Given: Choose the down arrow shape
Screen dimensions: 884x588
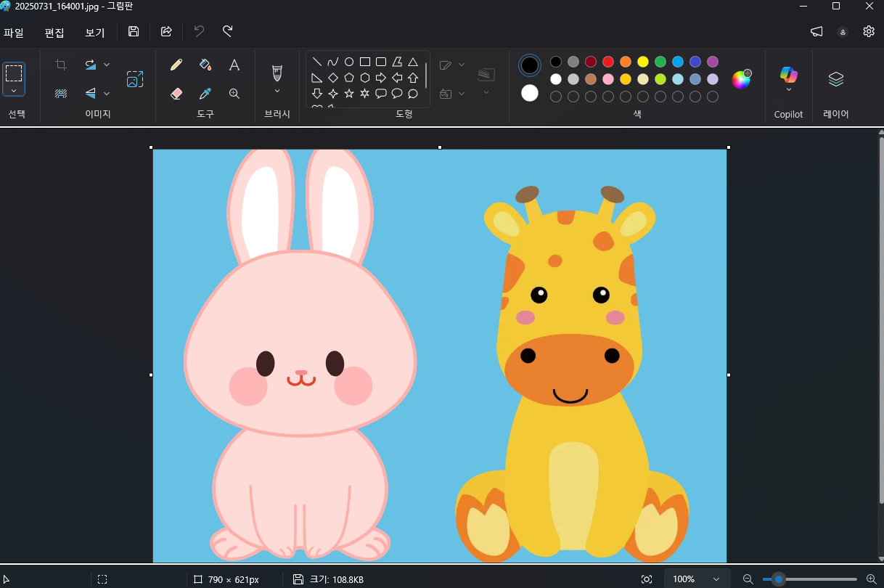Looking at the screenshot, I should 317,94.
